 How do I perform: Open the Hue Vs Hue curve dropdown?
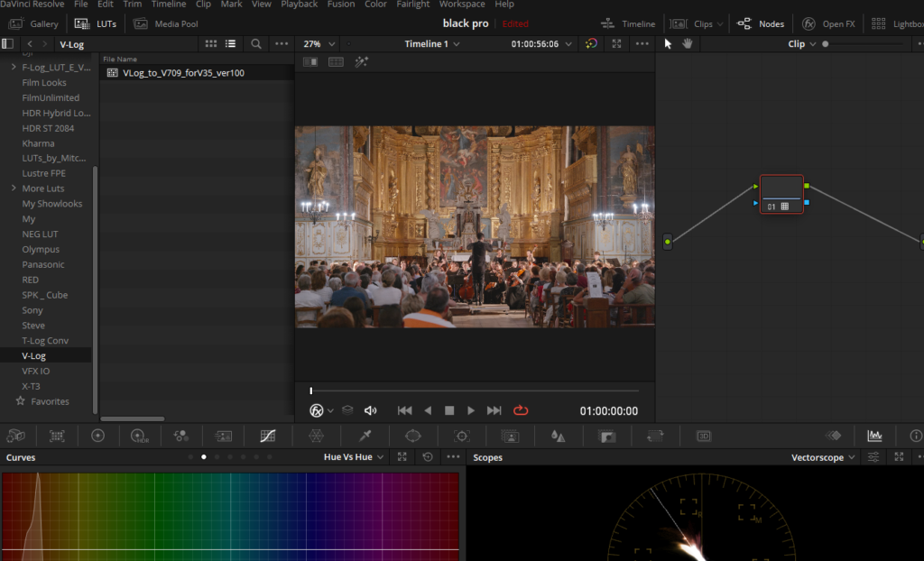354,456
